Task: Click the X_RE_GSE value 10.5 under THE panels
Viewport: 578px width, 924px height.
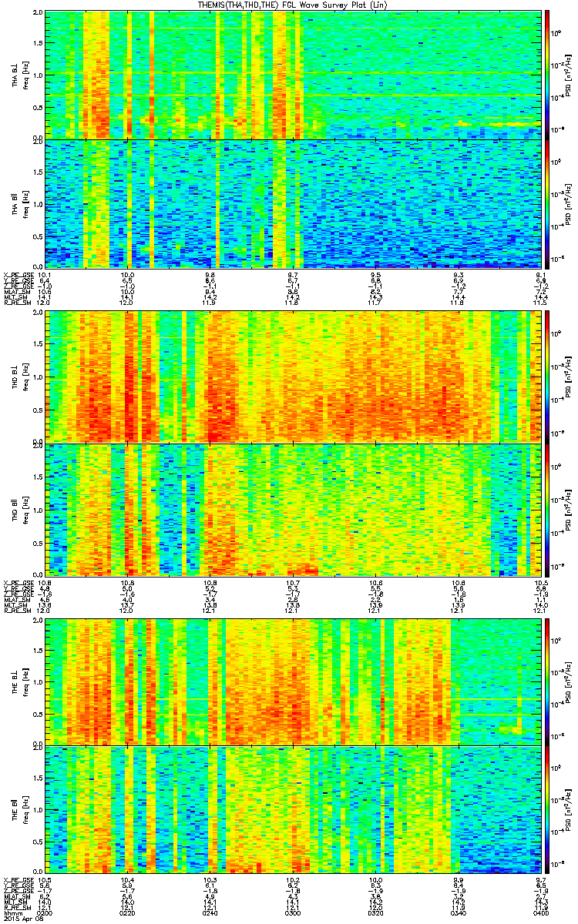Action: tap(45, 879)
